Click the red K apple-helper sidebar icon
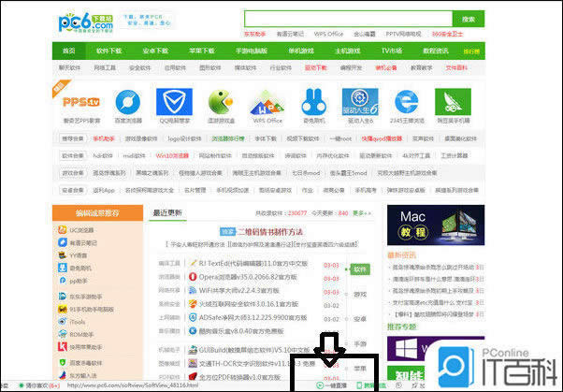This screenshot has height=392, width=563. pyautogui.click(x=63, y=346)
